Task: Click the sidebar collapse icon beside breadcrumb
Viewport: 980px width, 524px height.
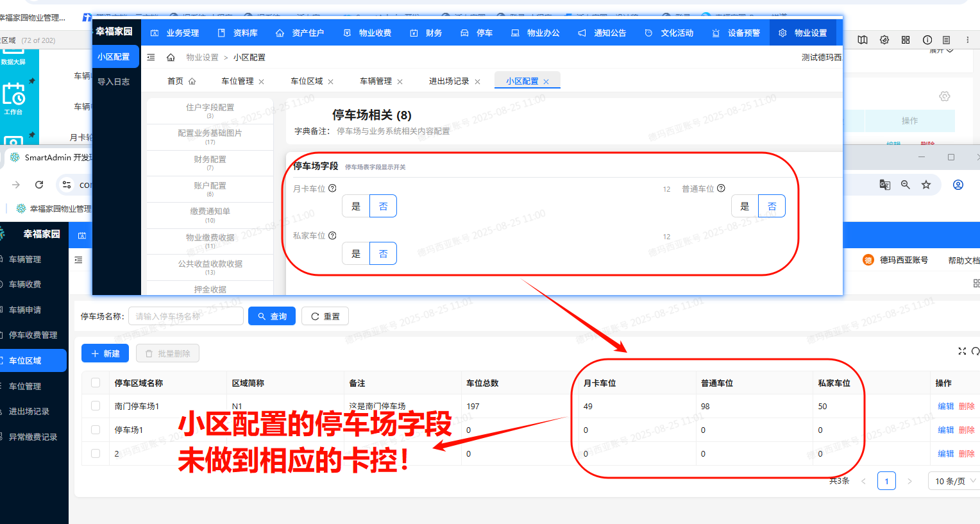Action: 151,58
